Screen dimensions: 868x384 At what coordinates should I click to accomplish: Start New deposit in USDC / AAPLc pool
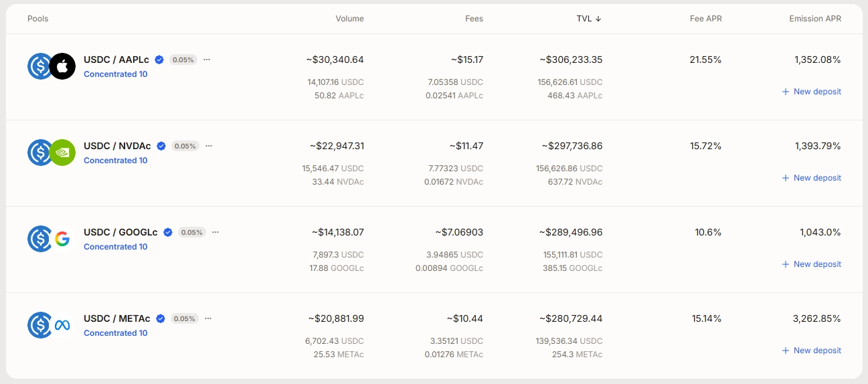coord(811,92)
